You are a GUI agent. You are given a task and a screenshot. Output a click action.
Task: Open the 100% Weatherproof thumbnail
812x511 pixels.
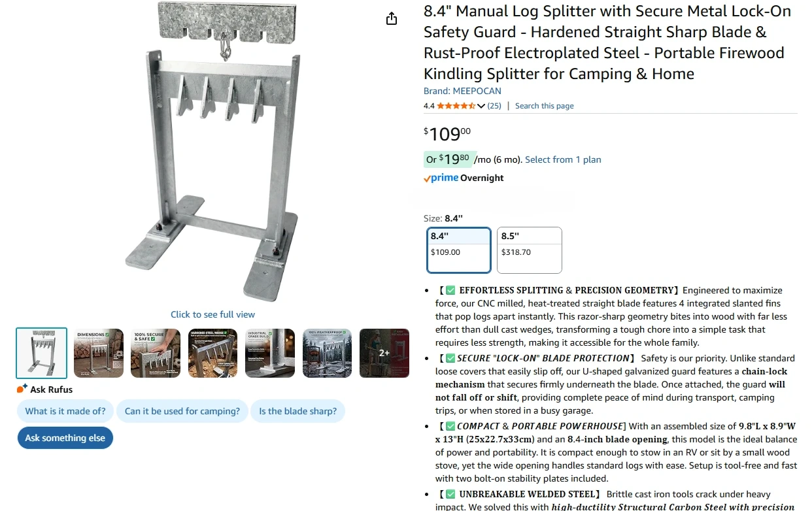coord(327,353)
